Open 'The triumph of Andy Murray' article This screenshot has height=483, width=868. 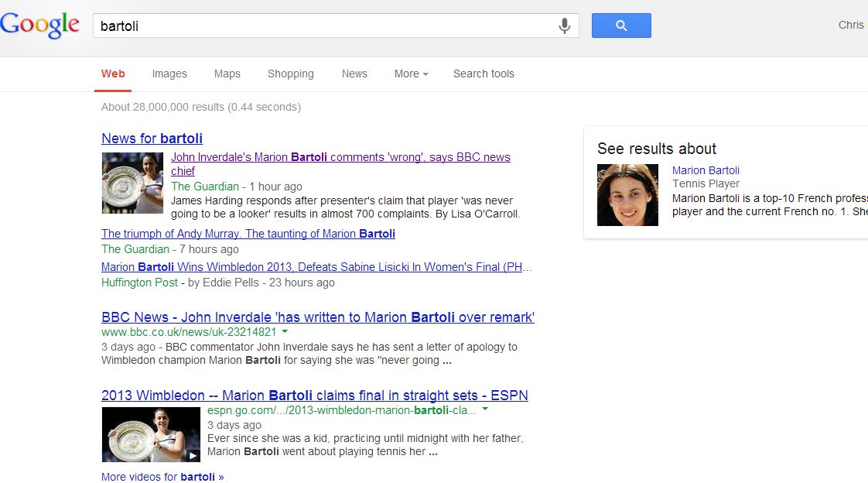point(248,234)
